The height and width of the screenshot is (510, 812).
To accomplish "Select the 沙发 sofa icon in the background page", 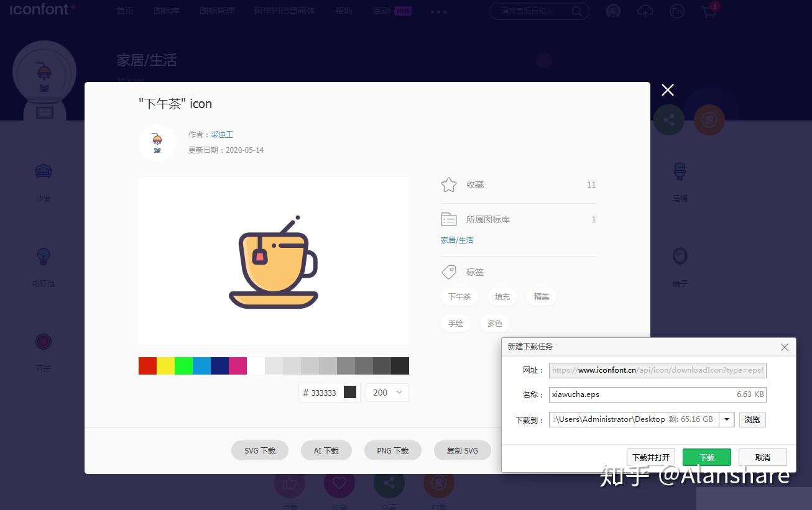I will click(x=44, y=171).
